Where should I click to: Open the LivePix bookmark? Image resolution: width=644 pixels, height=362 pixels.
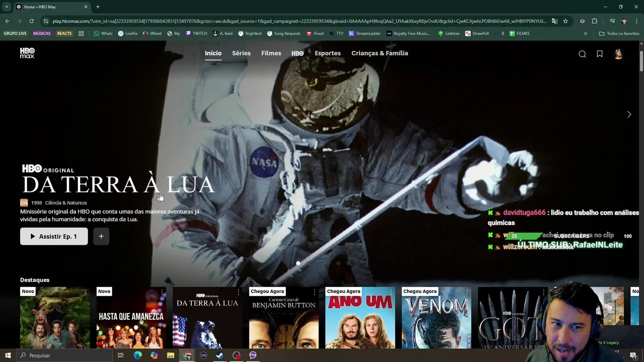(x=128, y=34)
